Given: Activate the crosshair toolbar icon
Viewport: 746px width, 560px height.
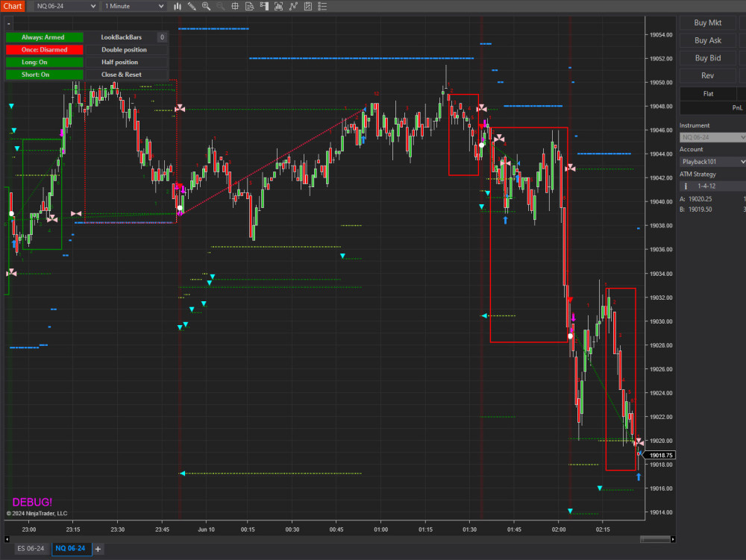Looking at the screenshot, I should click(235, 6).
